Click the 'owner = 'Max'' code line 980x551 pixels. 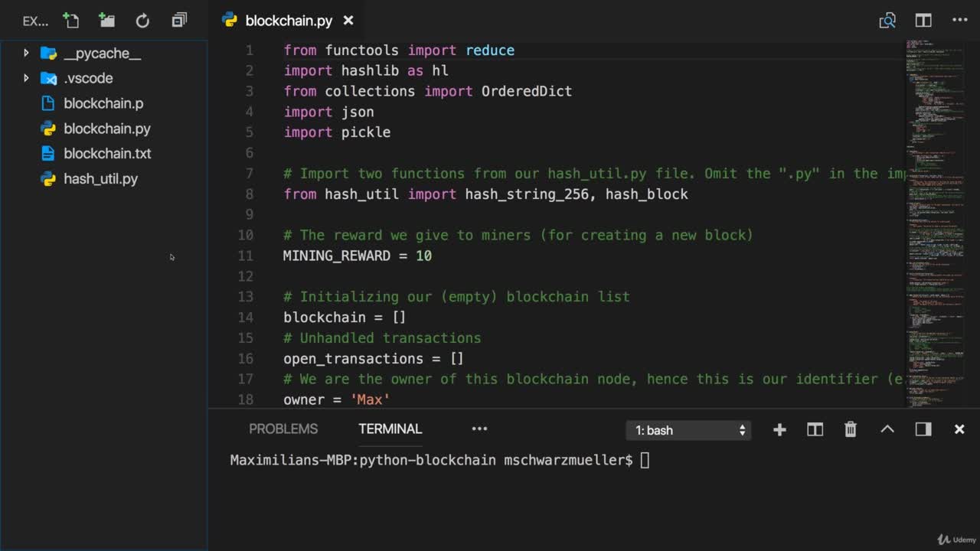pos(337,399)
